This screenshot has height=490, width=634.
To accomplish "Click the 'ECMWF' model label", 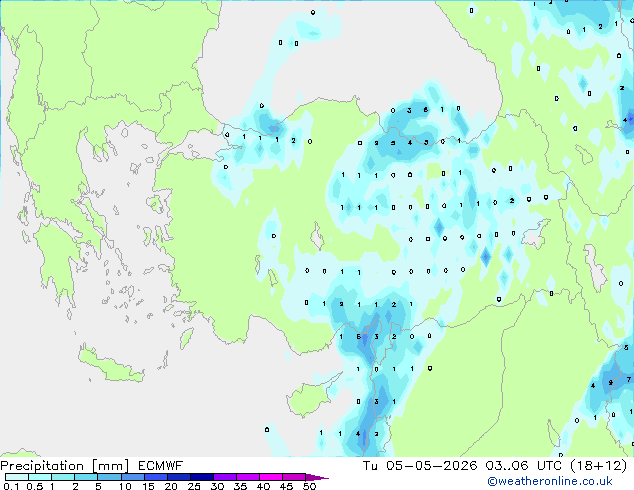I will tap(161, 465).
